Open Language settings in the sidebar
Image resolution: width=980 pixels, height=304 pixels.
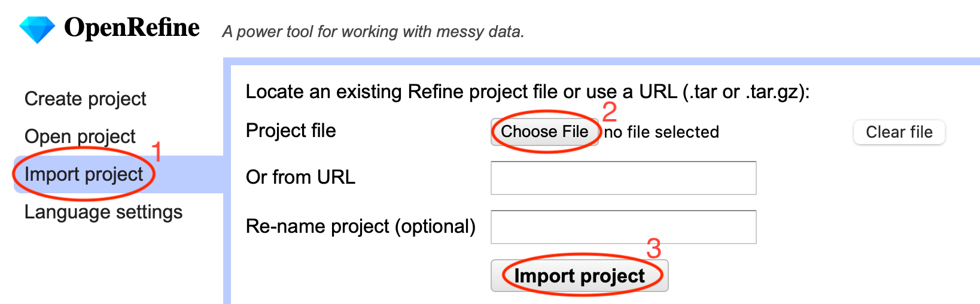(104, 212)
